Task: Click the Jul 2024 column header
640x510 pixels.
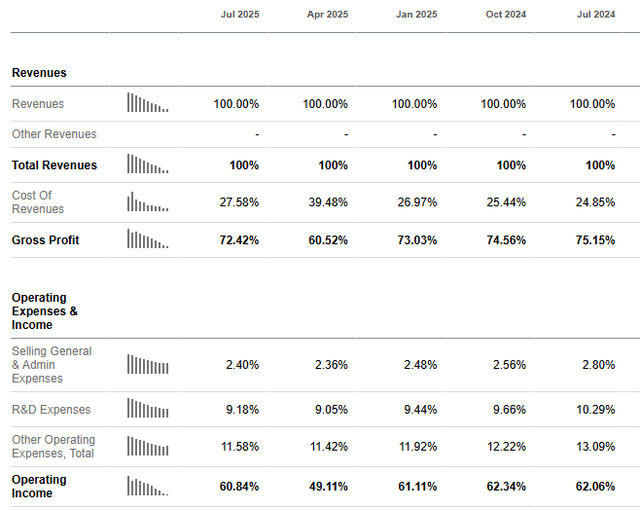Action: [x=595, y=15]
